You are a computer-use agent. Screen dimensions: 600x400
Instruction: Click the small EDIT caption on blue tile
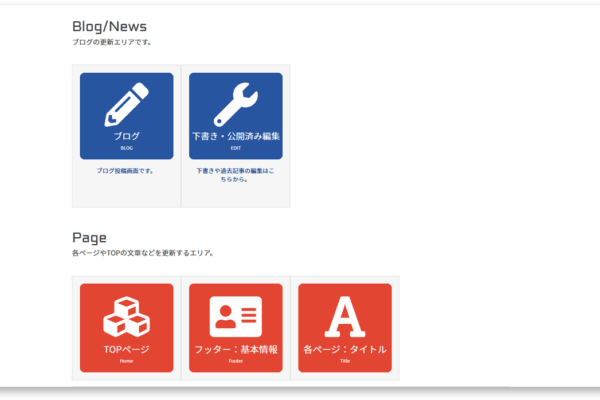235,148
